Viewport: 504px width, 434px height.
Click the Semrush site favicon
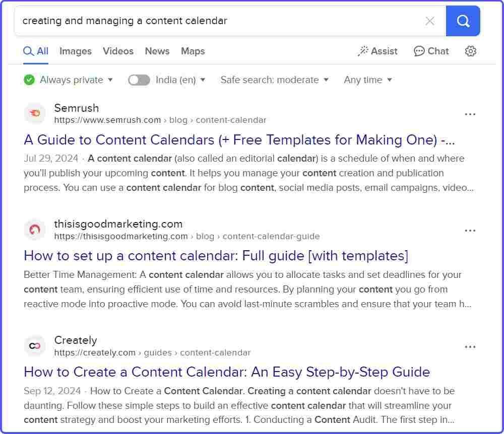point(35,113)
